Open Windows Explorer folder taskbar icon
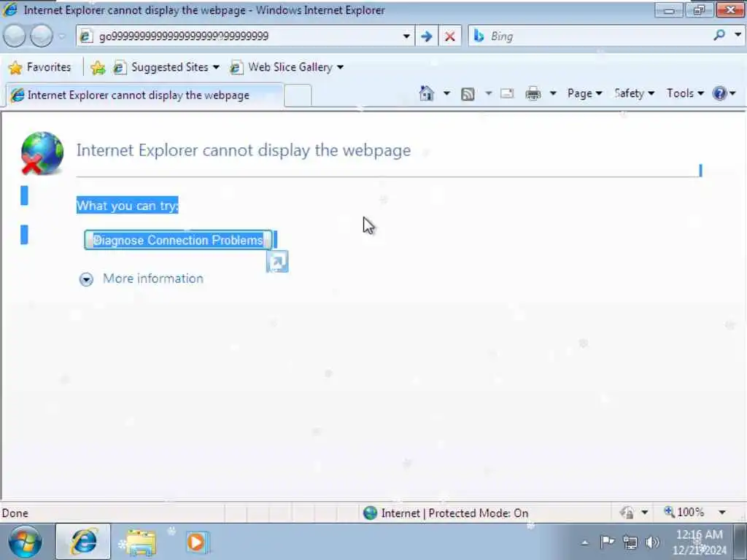747x560 pixels. pos(139,542)
